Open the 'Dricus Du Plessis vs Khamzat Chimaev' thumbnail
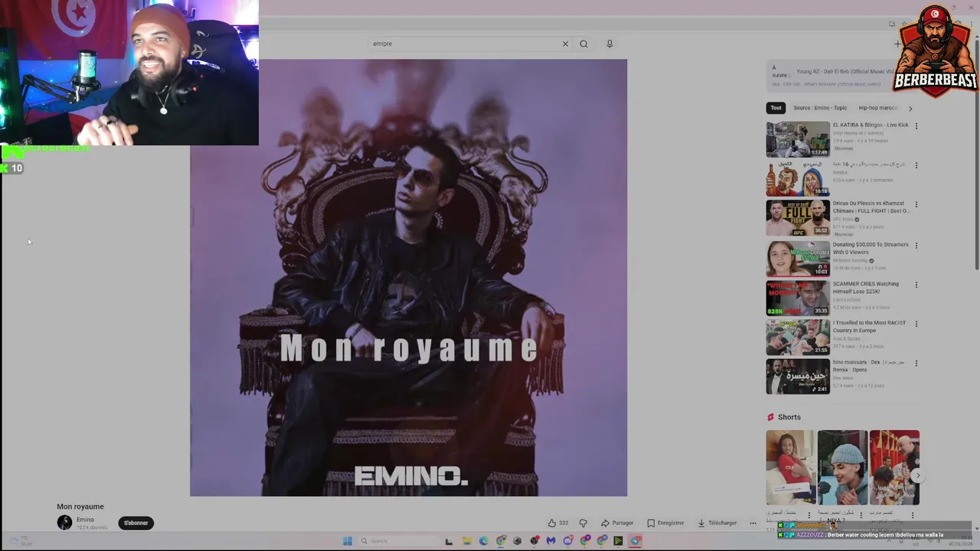The width and height of the screenshot is (980, 551). pyautogui.click(x=798, y=218)
